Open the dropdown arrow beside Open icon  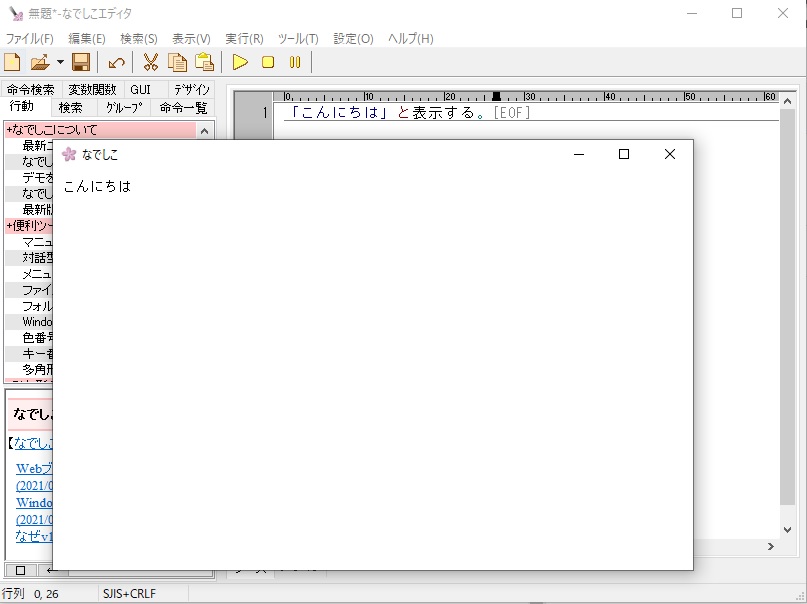pos(60,63)
